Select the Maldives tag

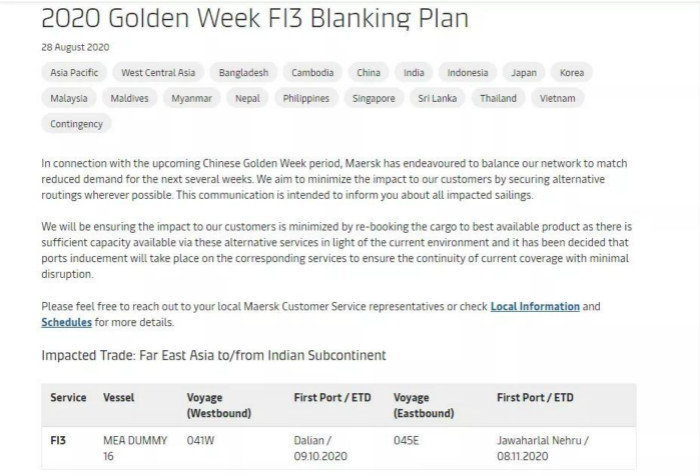(129, 98)
